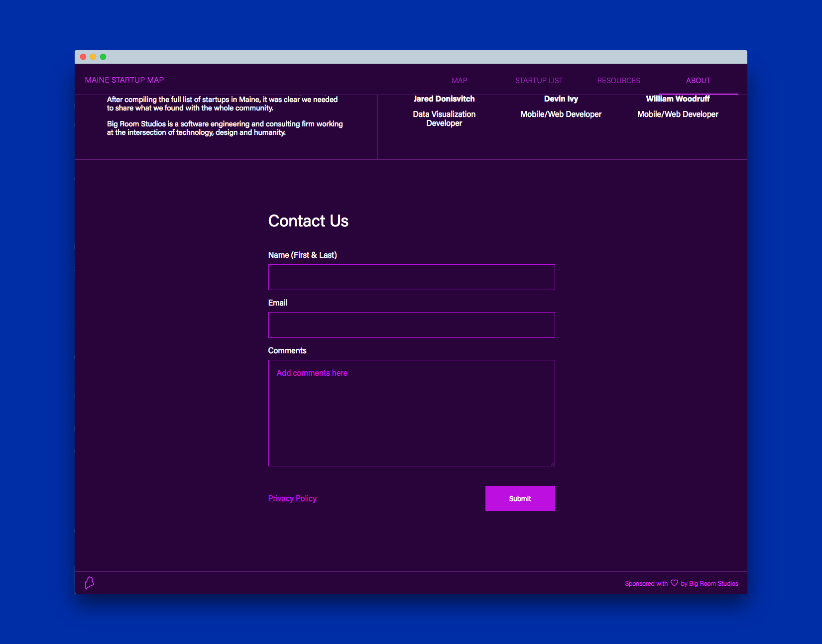Image resolution: width=822 pixels, height=644 pixels.
Task: Click into the Comments text area
Action: pos(412,413)
